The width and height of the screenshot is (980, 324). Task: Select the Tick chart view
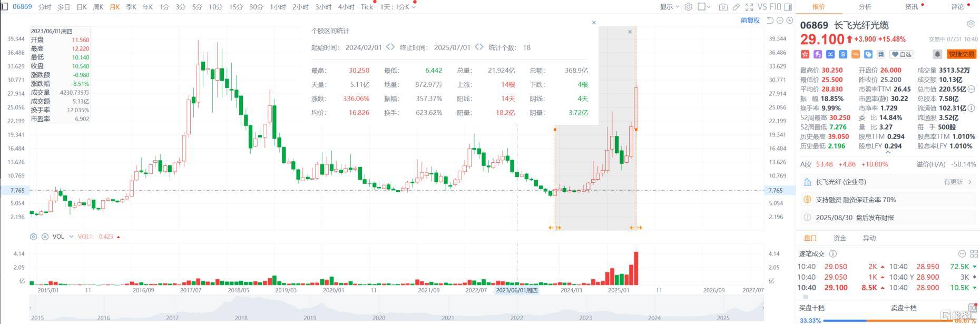367,7
